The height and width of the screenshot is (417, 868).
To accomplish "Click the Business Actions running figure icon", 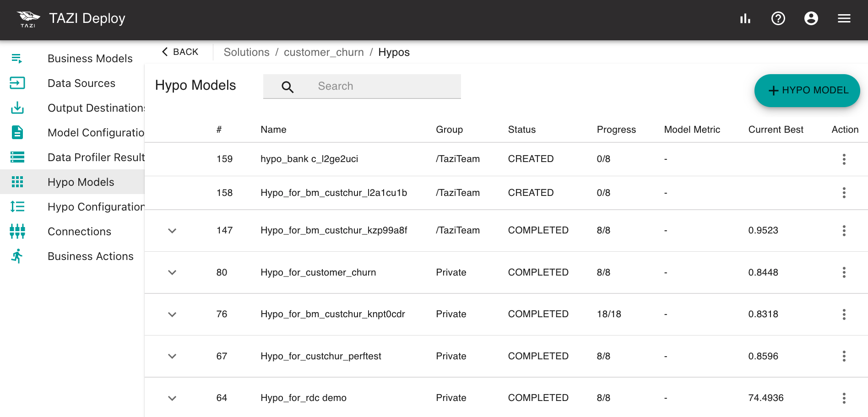I will click(x=17, y=256).
